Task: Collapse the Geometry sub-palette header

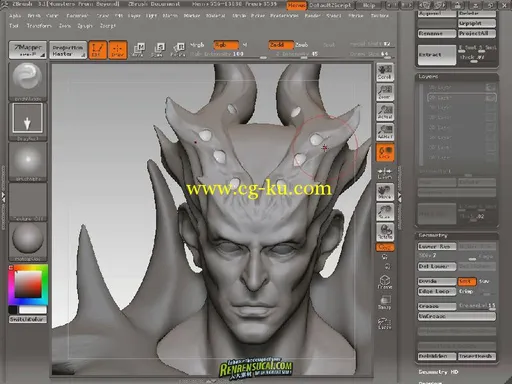Action: tap(456, 235)
